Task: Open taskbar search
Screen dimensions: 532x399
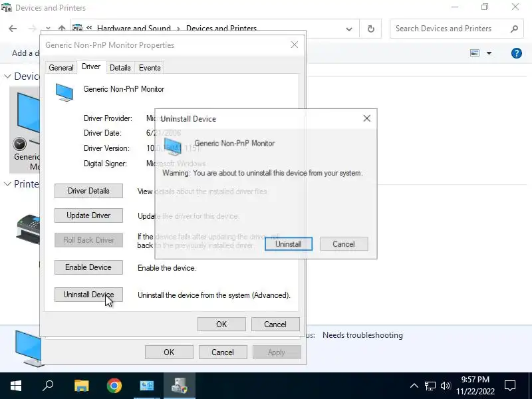Action: [48, 386]
